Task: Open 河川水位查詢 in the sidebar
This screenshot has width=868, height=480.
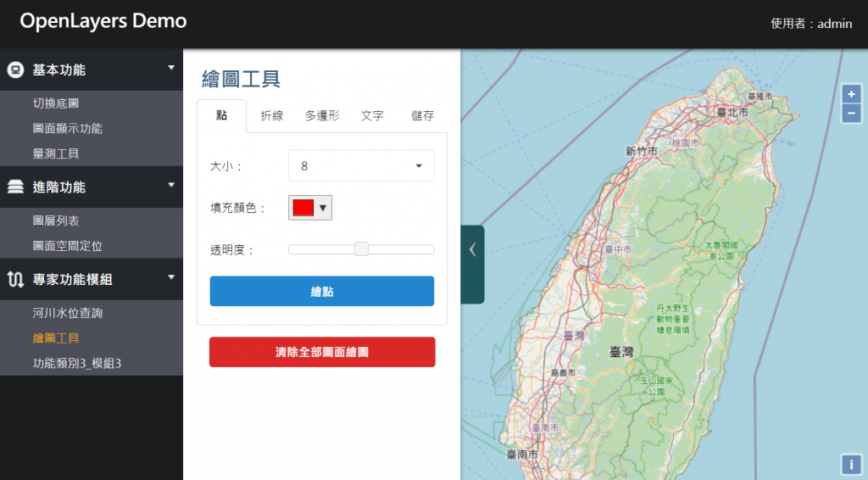Action: (68, 313)
